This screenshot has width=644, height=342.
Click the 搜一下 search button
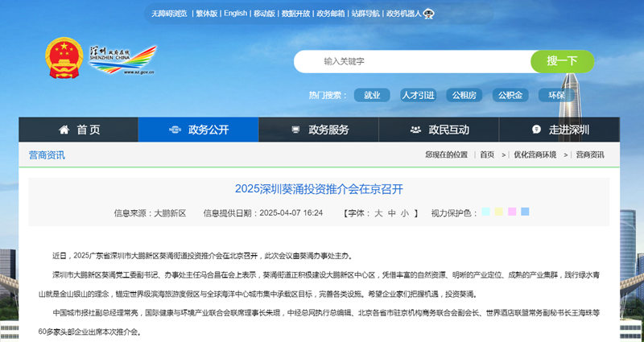[562, 62]
